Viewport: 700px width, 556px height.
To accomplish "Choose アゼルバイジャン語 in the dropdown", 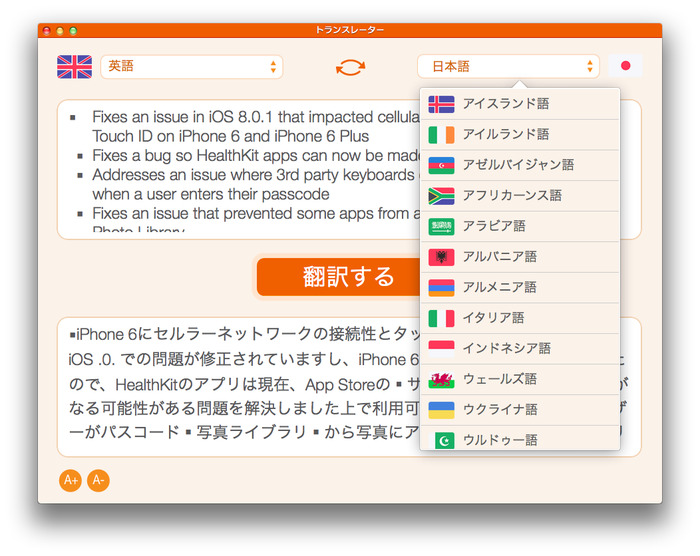I will [x=520, y=165].
